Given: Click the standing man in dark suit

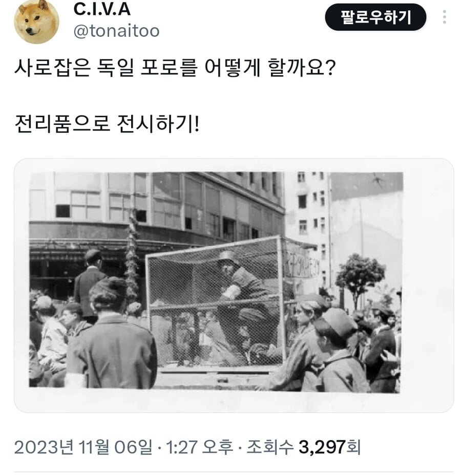Looking at the screenshot, I should 90,286.
